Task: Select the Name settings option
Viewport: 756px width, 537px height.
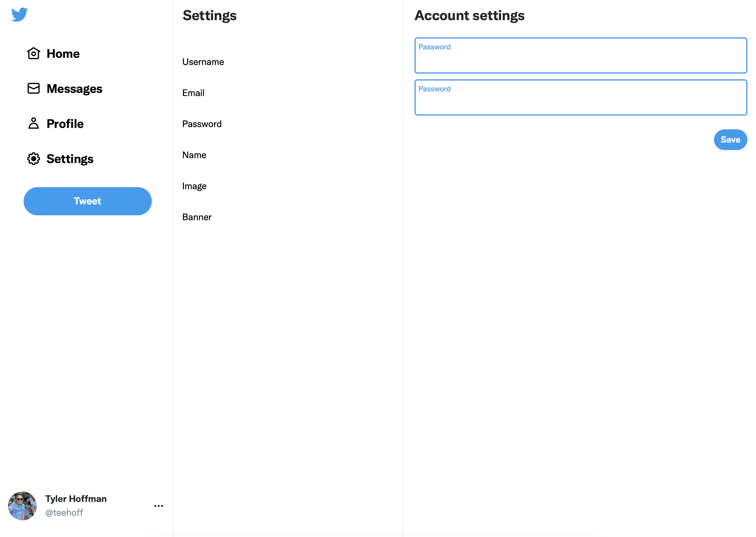Action: tap(194, 155)
